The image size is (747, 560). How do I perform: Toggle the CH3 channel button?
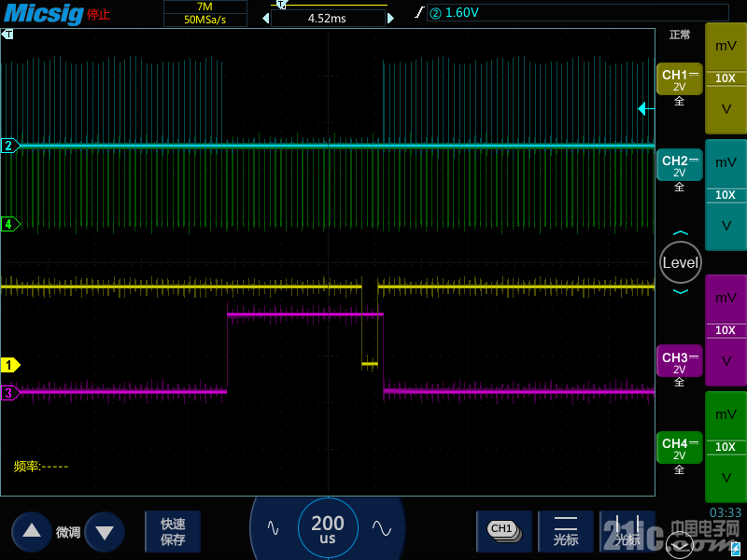tap(680, 361)
